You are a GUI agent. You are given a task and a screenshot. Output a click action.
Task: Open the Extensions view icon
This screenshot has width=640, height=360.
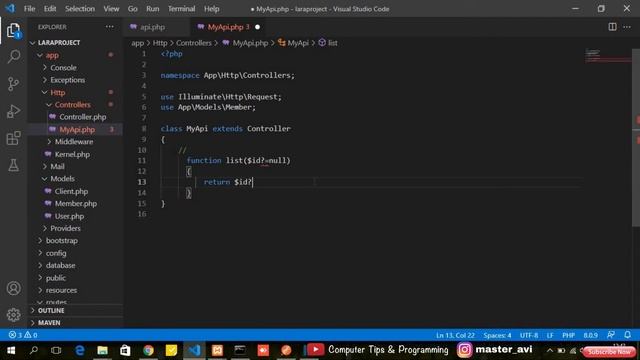tap(13, 138)
